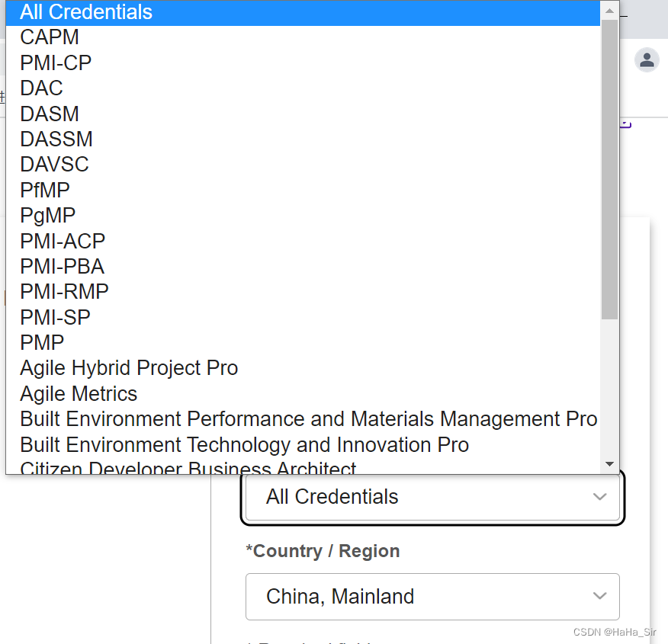Open the user profile avatar icon
668x644 pixels.
[x=647, y=60]
